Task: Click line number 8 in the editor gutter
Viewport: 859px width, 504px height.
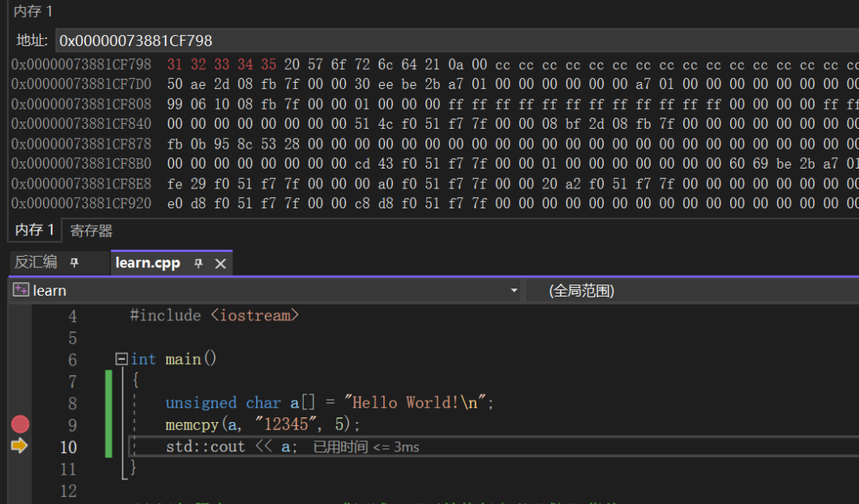Action: (x=72, y=403)
